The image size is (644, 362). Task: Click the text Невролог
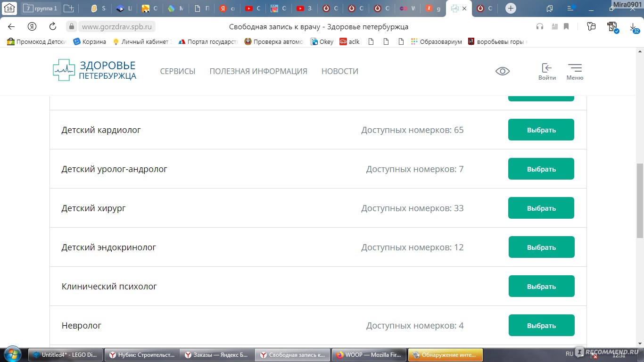[x=82, y=325]
